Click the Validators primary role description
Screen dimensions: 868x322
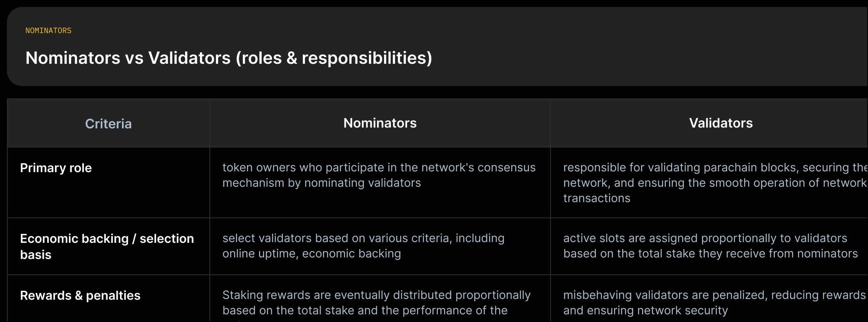click(715, 183)
